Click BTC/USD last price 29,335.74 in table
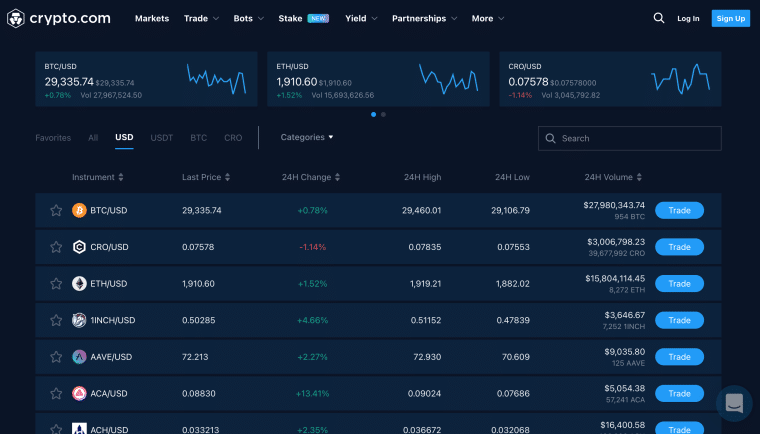The image size is (760, 434). click(202, 210)
